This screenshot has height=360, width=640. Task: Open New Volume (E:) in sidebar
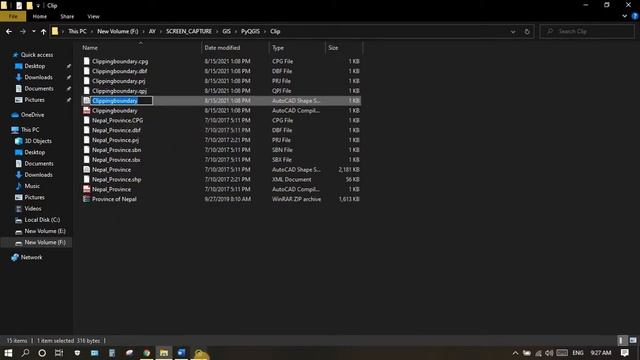[x=45, y=231]
